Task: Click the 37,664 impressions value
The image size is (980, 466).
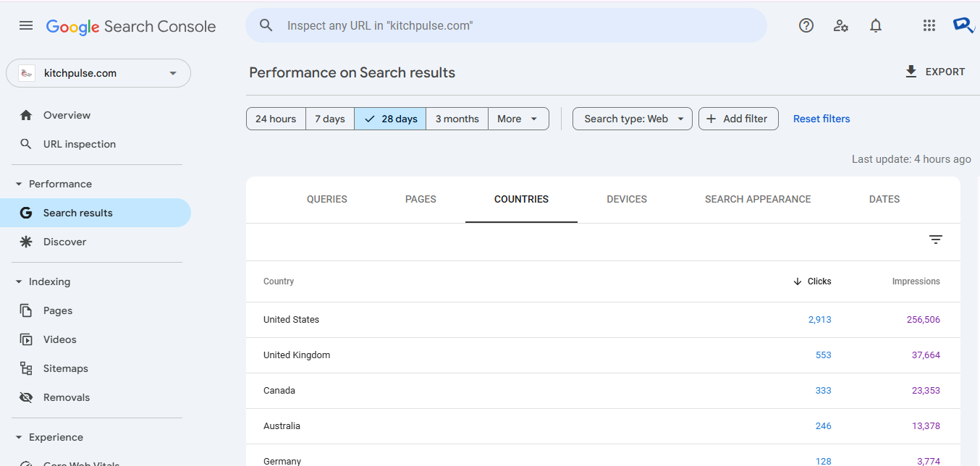Action: pyautogui.click(x=926, y=355)
